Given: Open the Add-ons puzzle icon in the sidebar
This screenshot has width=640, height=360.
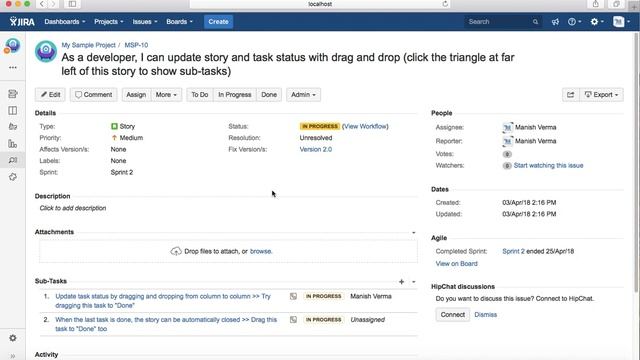Looking at the screenshot, I should (x=13, y=177).
